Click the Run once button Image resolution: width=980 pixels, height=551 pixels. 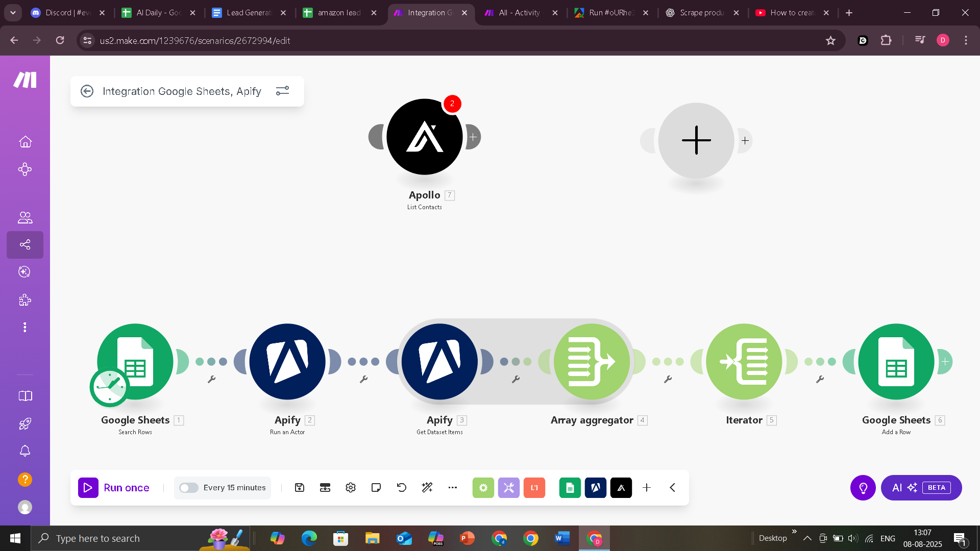coord(114,488)
